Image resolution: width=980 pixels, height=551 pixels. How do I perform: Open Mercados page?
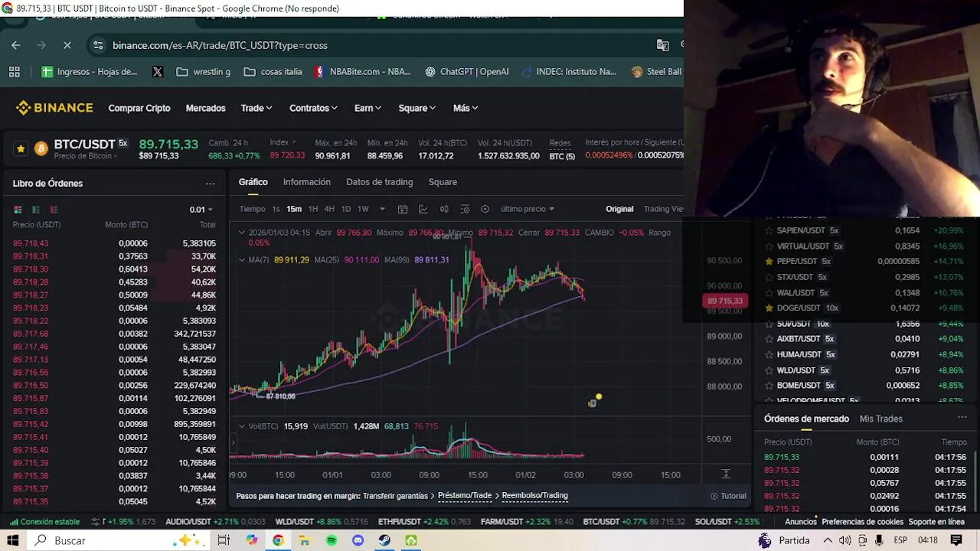tap(205, 108)
